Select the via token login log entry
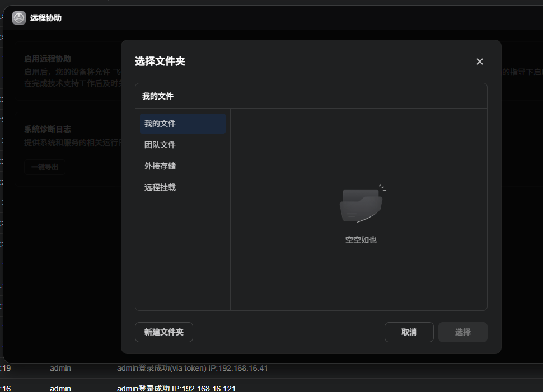The width and height of the screenshot is (543, 392). click(x=192, y=368)
